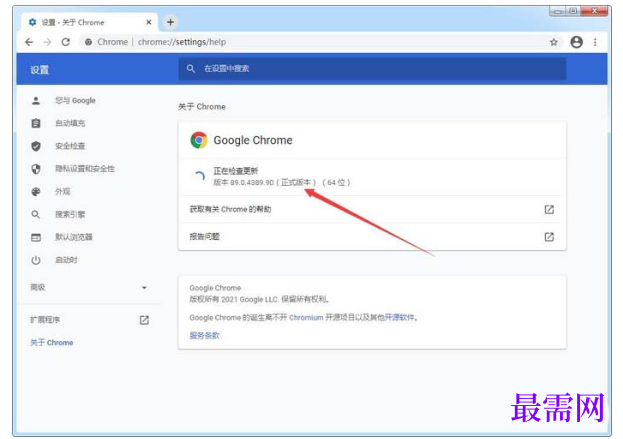Go to 搜索引擎 settings

coord(70,215)
